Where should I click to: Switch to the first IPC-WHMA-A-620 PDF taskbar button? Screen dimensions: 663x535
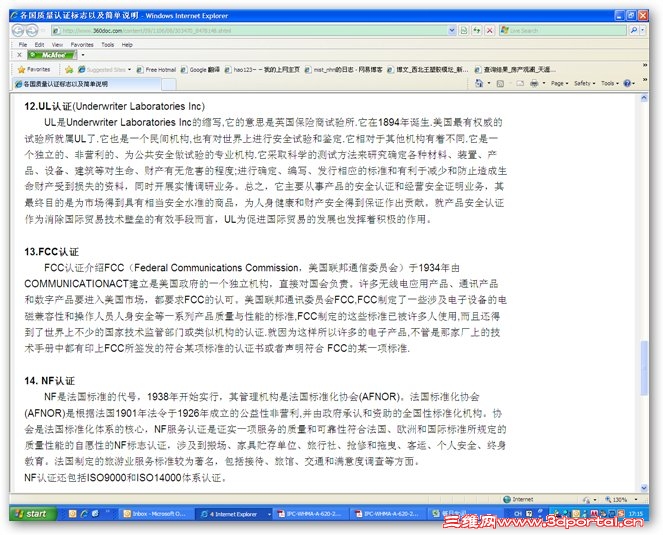[x=313, y=513]
